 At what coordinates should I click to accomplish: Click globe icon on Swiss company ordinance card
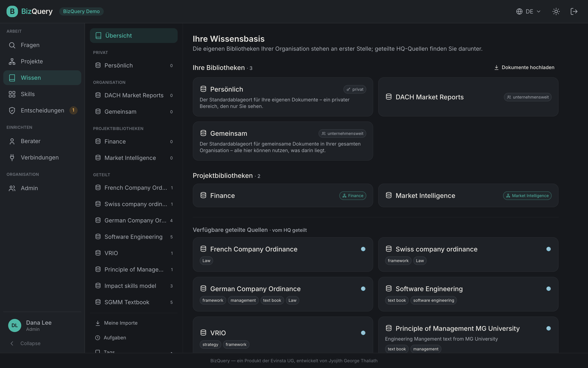548,249
